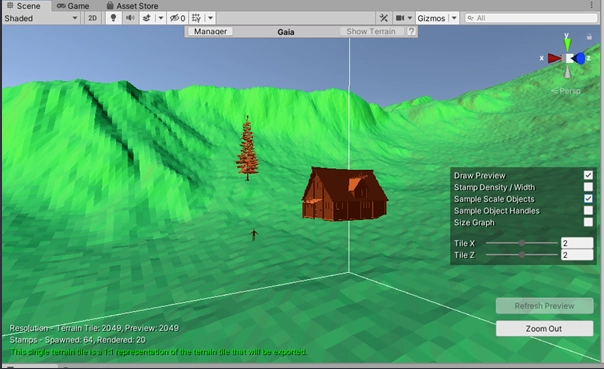Screen dimensions: 604x369
Task: Click the Gaia toolbar title
Action: click(x=286, y=32)
